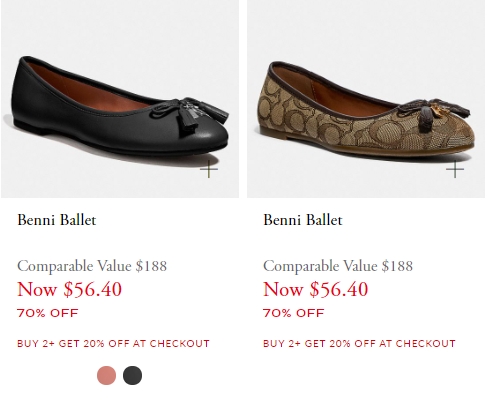The image size is (487, 400).
Task: Open the black Benni Ballet product image
Action: coord(120,99)
